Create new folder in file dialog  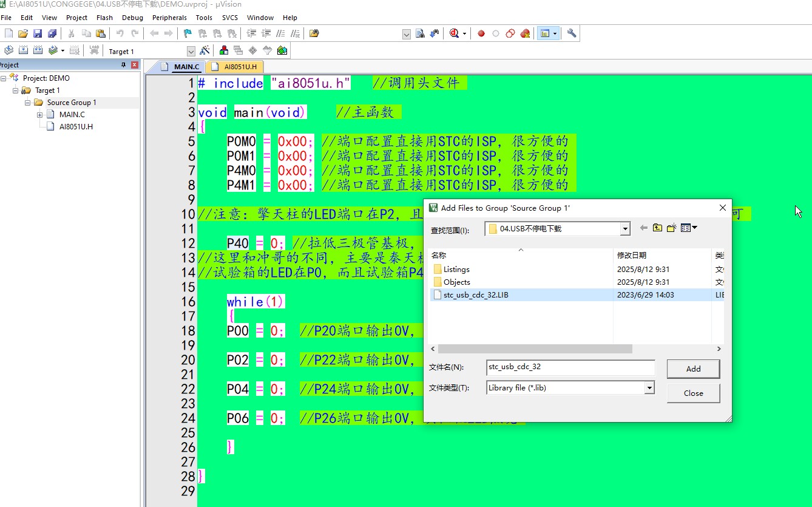(671, 228)
